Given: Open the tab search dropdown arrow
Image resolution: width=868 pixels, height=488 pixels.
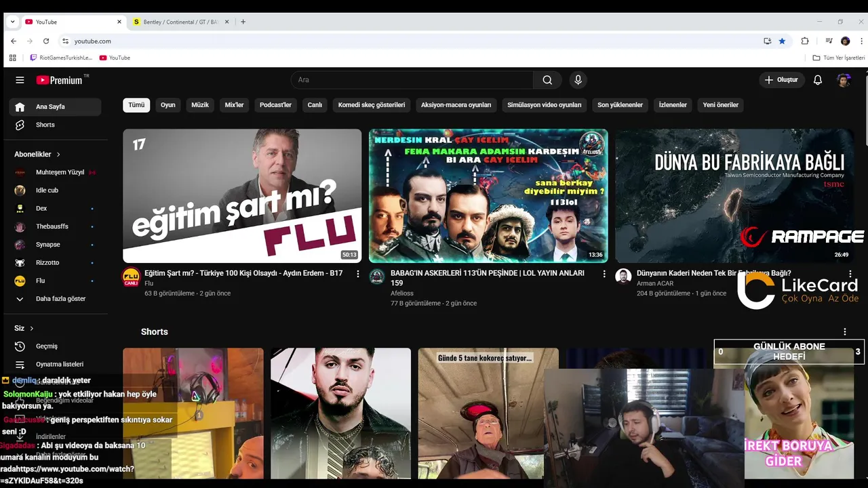Looking at the screenshot, I should click(x=12, y=22).
